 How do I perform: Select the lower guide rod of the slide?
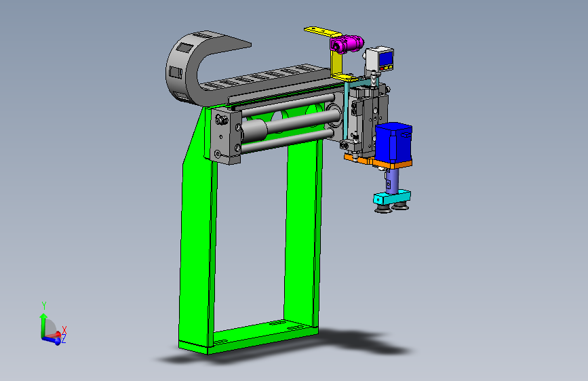click(288, 141)
